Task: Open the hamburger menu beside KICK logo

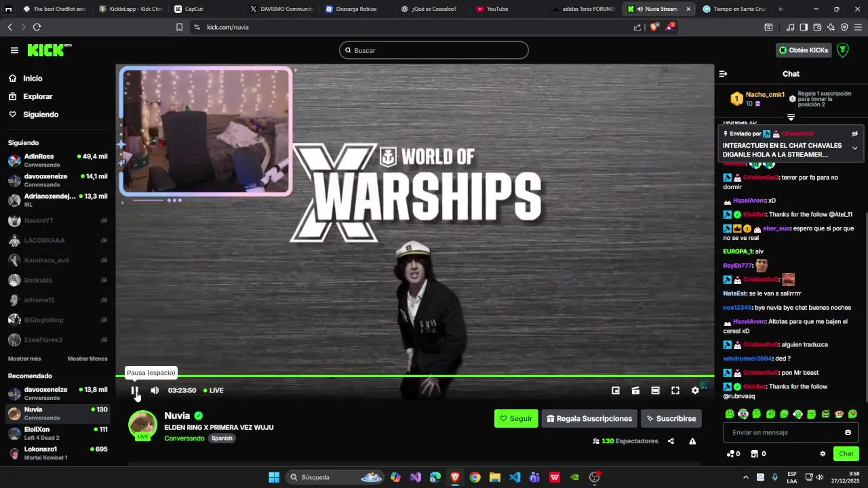Action: (14, 50)
